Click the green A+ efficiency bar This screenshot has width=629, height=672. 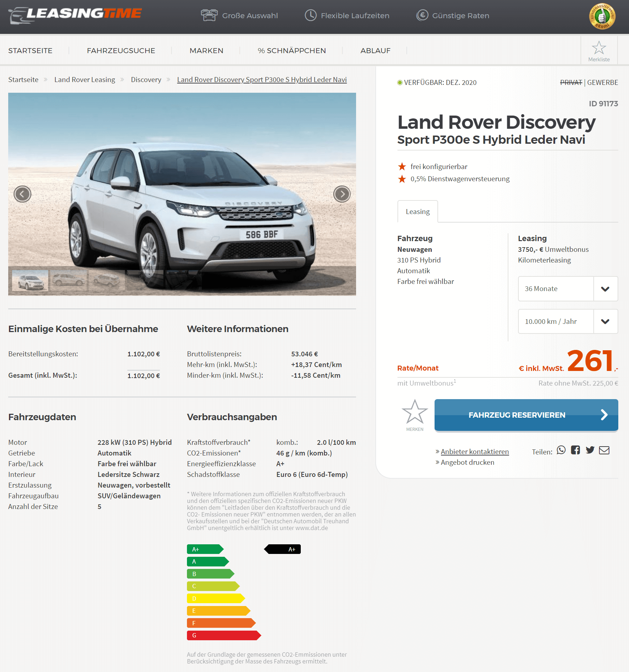click(205, 549)
